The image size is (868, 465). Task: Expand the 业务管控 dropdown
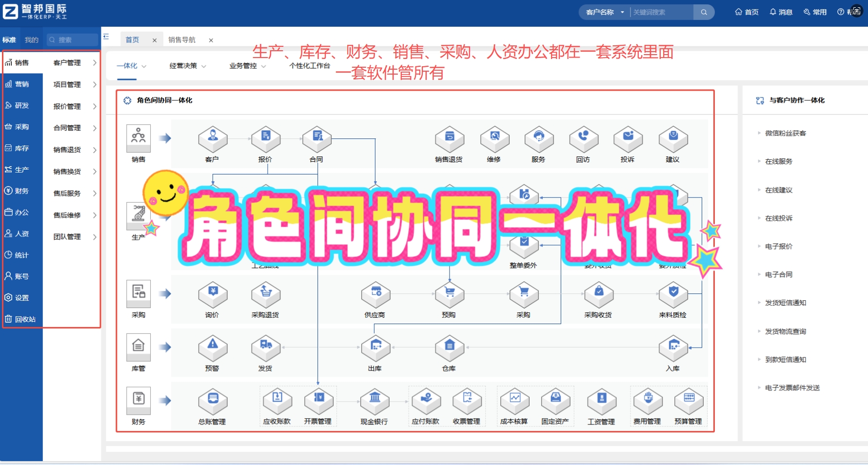point(248,66)
